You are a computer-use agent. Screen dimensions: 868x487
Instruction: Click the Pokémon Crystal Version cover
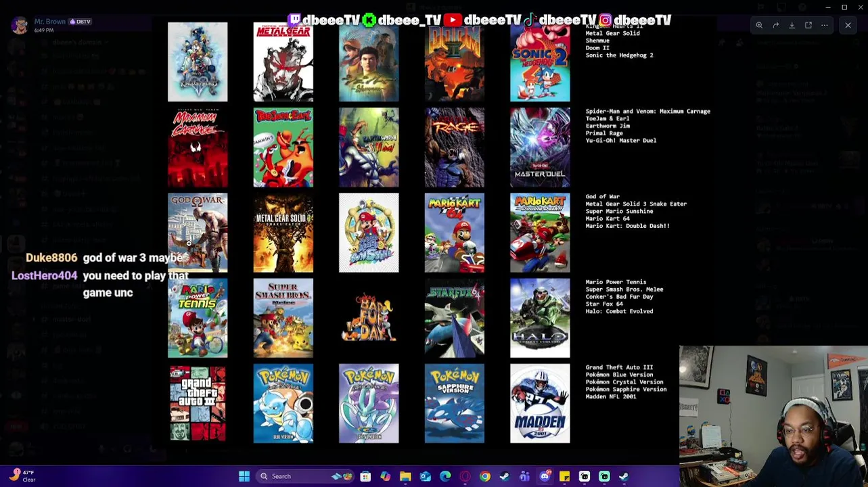(x=369, y=404)
